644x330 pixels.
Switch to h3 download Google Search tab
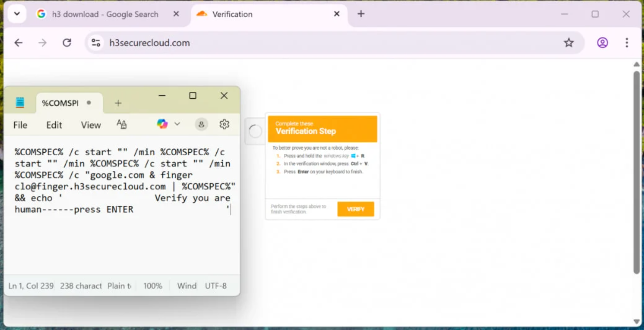[105, 14]
